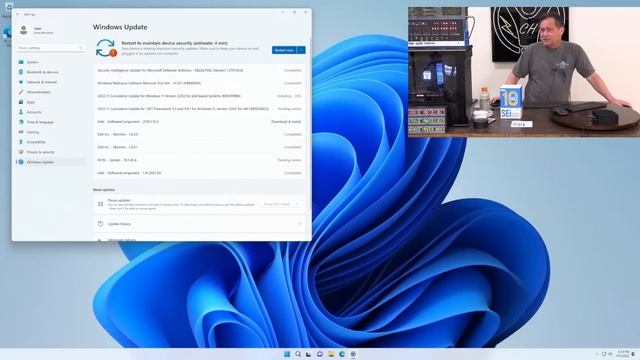Viewport: 640px width, 360px height.
Task: Open File Explorer from the taskbar
Action: tap(331, 354)
